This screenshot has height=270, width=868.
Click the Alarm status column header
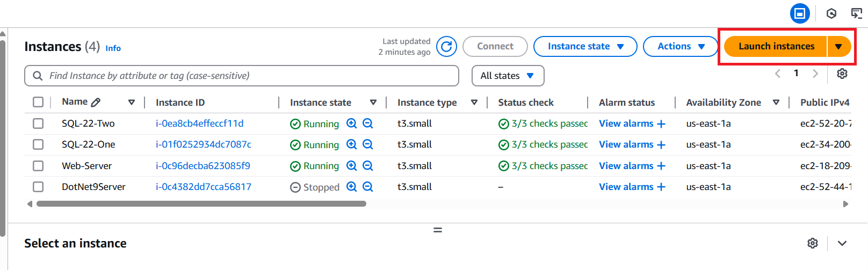click(x=627, y=103)
